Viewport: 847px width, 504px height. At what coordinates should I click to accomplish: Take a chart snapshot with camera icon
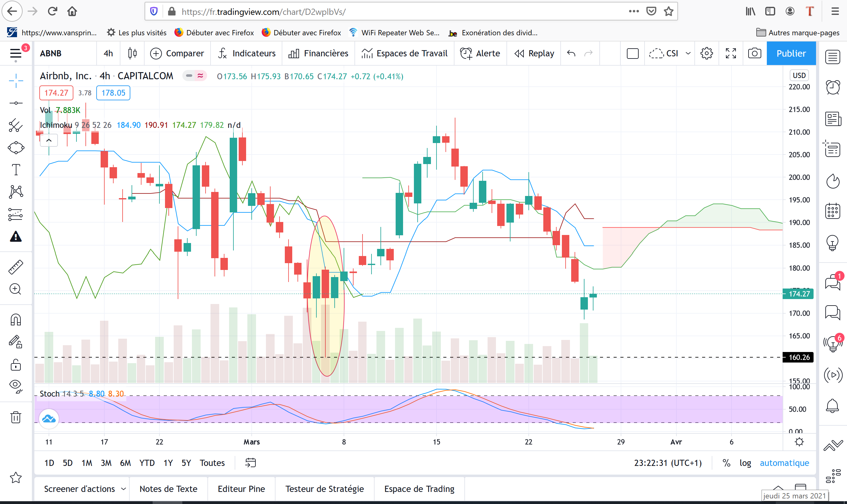(754, 53)
